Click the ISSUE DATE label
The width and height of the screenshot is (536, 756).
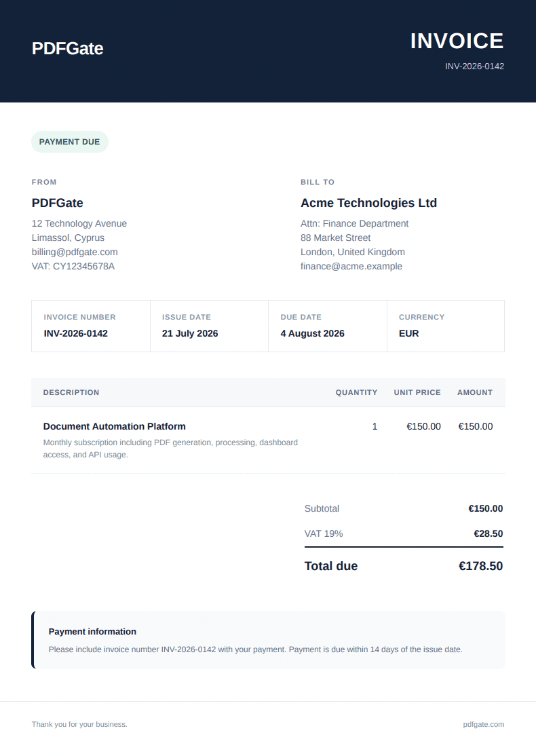(x=187, y=317)
